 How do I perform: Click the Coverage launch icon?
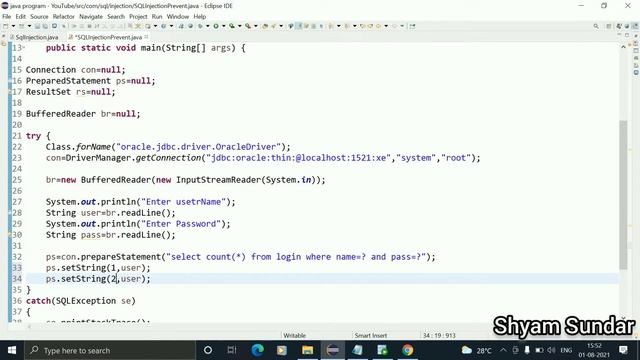point(231,26)
